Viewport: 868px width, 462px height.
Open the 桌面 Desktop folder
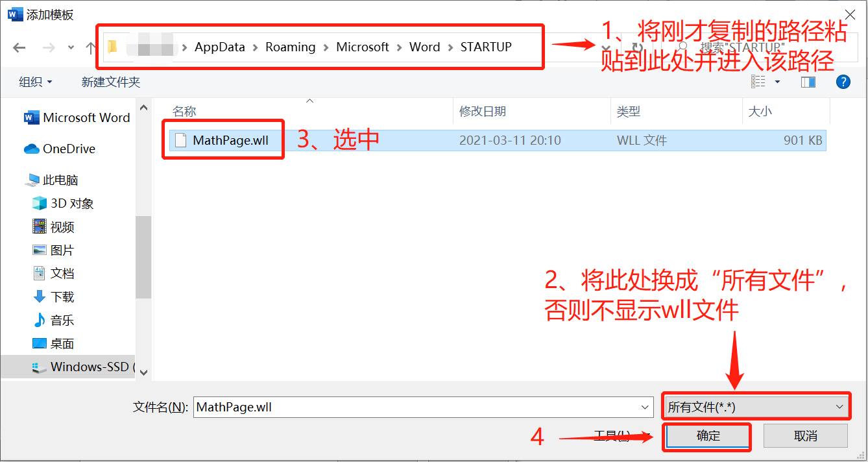pos(60,343)
